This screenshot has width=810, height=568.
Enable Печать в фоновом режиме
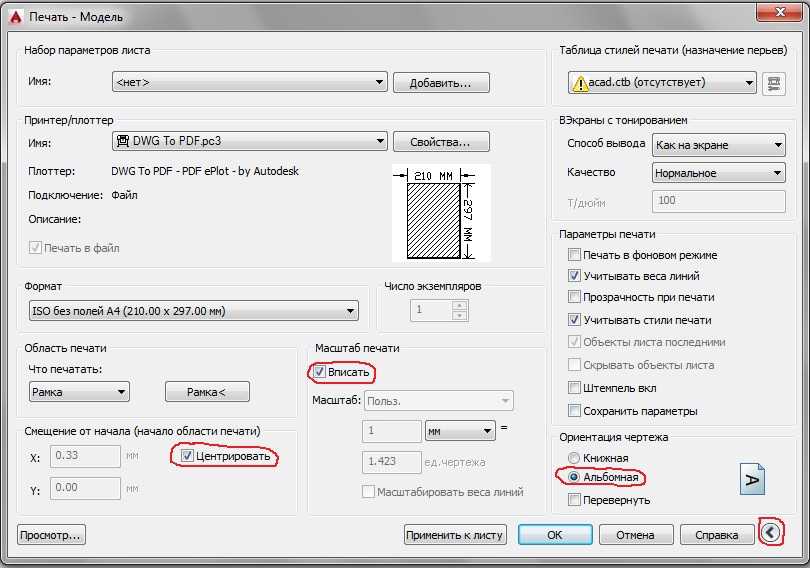[574, 255]
